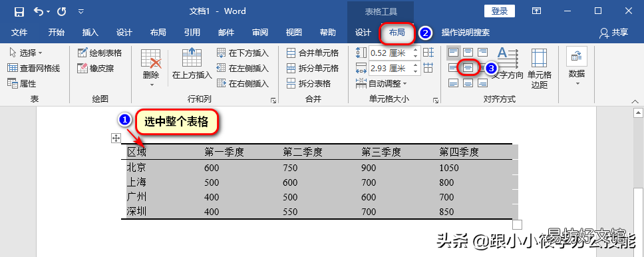The width and height of the screenshot is (644, 257).
Task: Switch to the 邮件 tab
Action: pyautogui.click(x=226, y=33)
